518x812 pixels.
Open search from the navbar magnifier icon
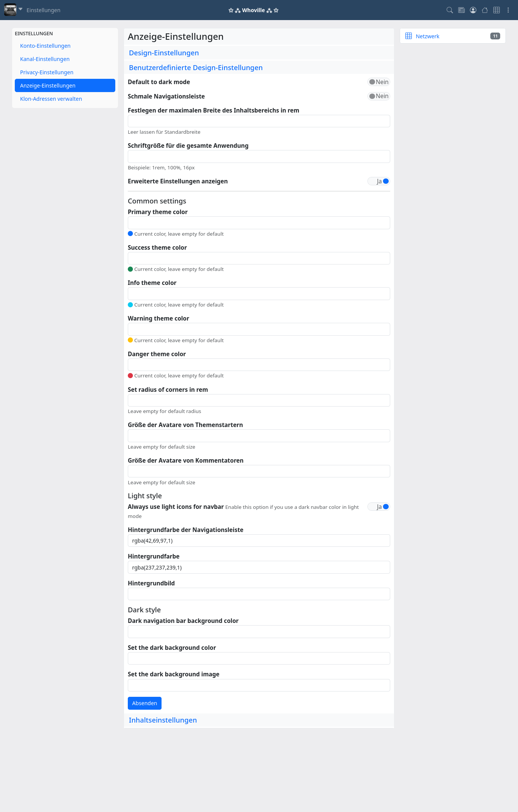(x=449, y=10)
